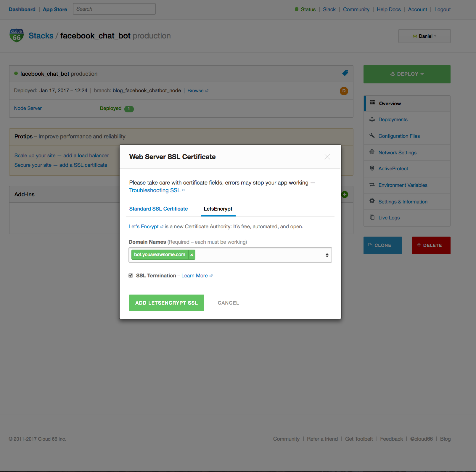Image resolution: width=476 pixels, height=472 pixels.
Task: Click the Environment Variables arrows icon
Action: tap(372, 185)
